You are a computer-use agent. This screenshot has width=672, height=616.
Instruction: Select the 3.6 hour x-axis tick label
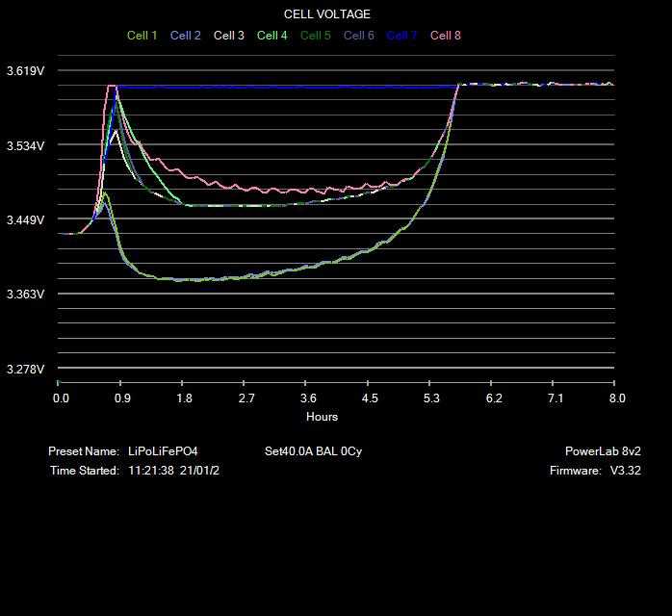click(x=308, y=398)
